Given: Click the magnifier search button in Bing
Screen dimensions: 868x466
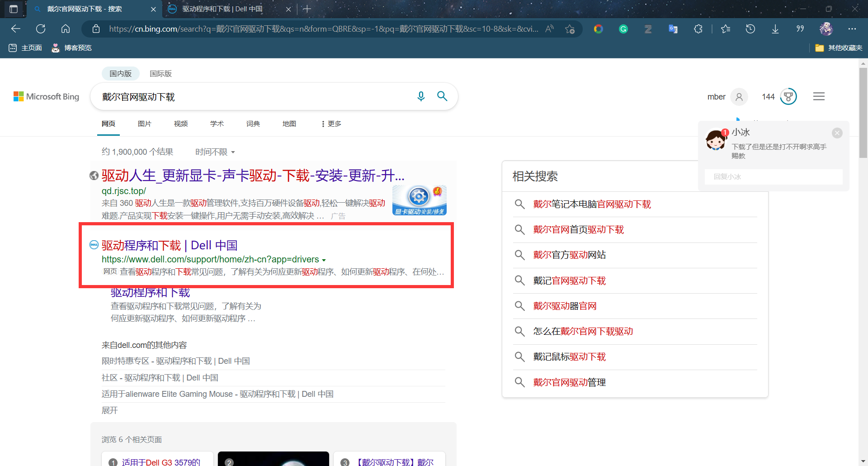Looking at the screenshot, I should point(442,96).
